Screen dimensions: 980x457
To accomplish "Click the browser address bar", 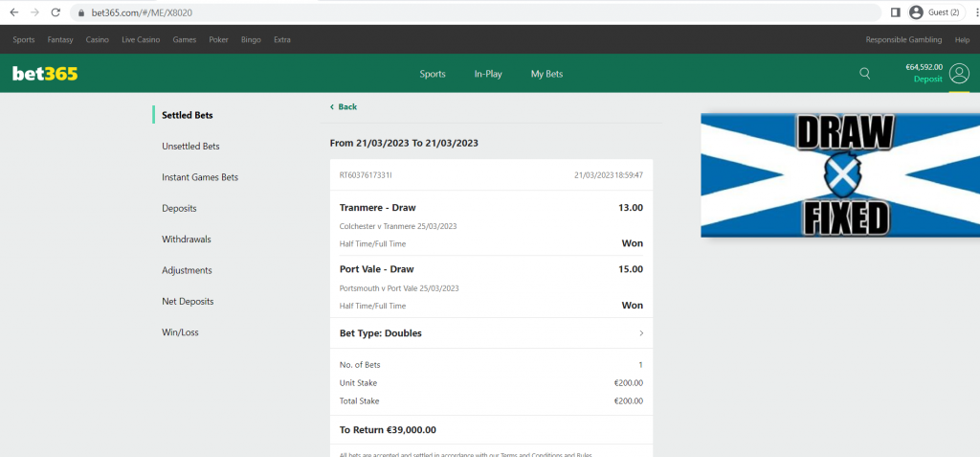I will click(479, 12).
